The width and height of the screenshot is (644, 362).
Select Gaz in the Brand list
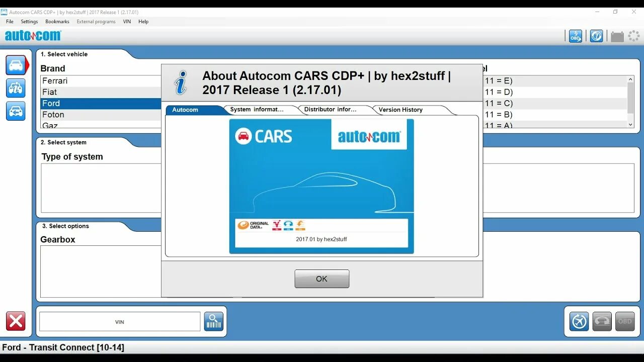(x=101, y=124)
